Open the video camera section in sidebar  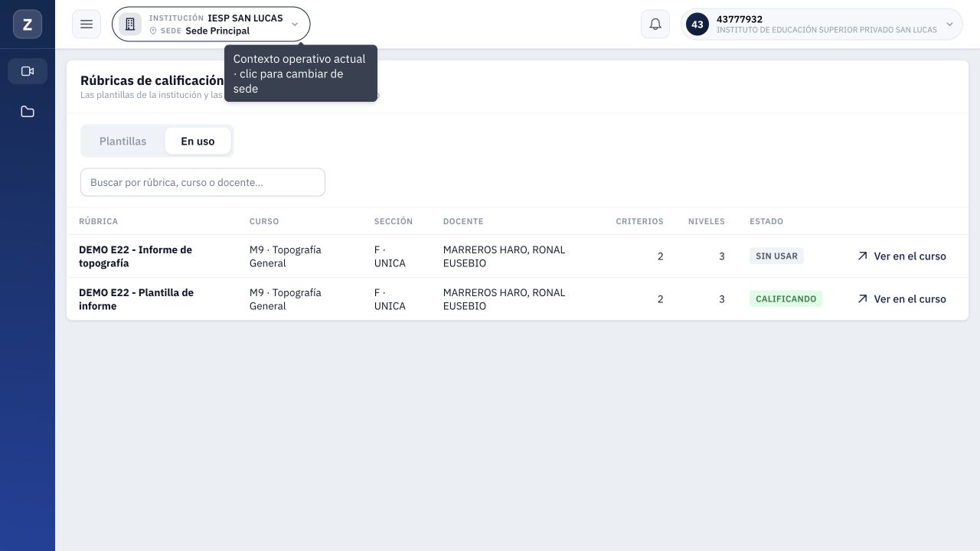tap(28, 71)
